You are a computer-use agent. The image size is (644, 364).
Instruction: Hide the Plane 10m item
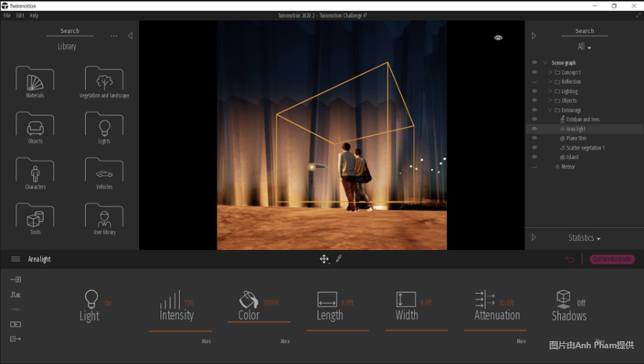(534, 138)
